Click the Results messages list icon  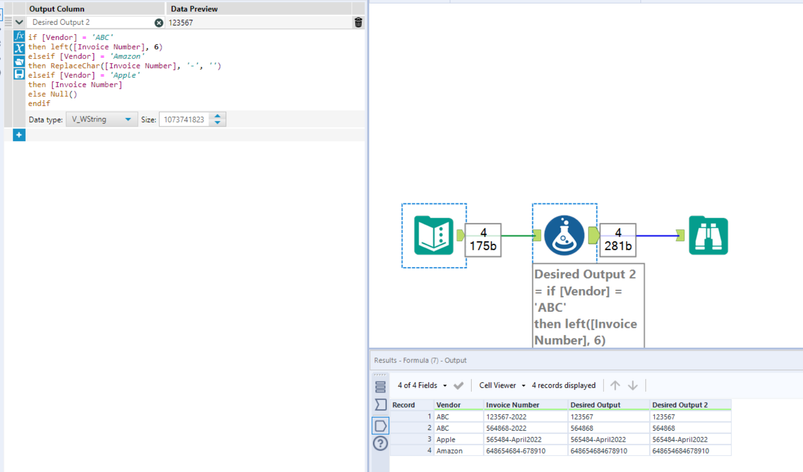(x=381, y=387)
